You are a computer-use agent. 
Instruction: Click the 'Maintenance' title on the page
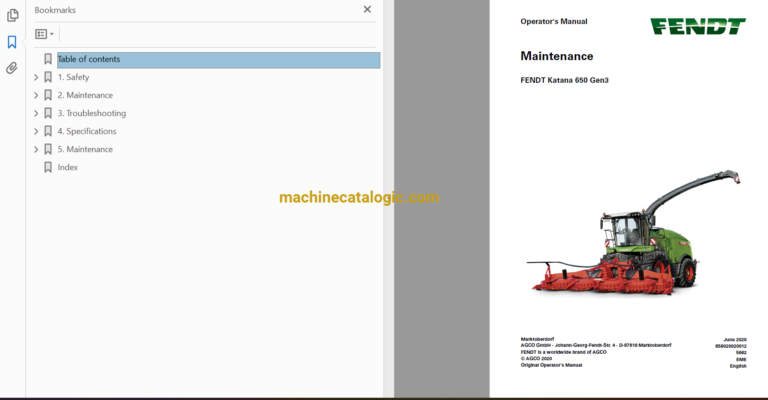(x=556, y=56)
